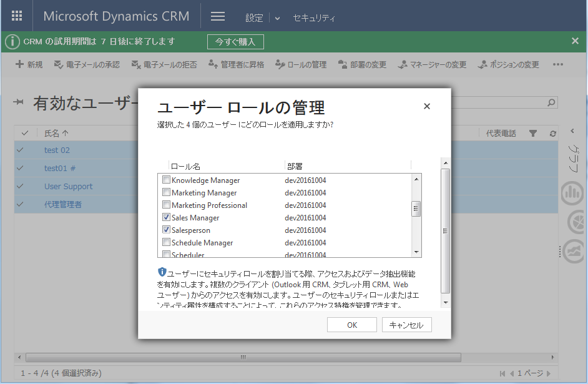Check the Scheduler role
This screenshot has width=588, height=384.
click(166, 254)
